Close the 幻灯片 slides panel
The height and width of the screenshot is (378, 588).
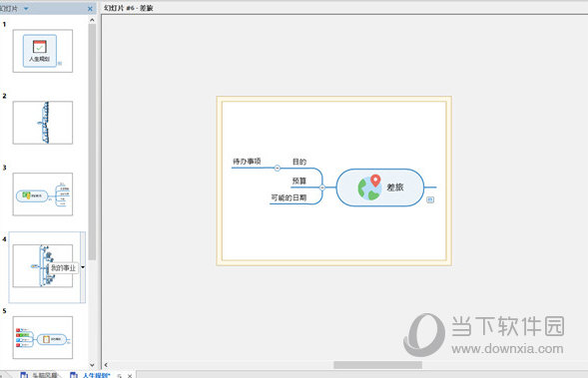click(90, 8)
